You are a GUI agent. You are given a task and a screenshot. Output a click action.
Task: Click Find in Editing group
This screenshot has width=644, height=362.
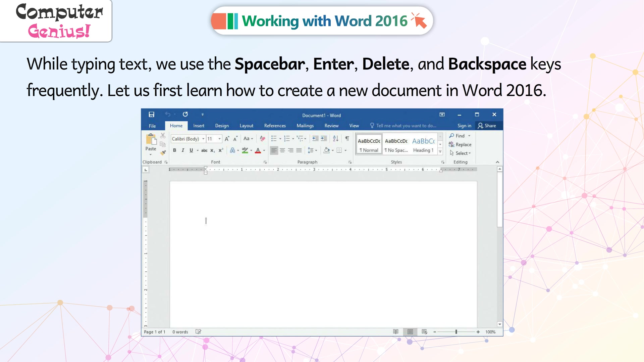460,136
